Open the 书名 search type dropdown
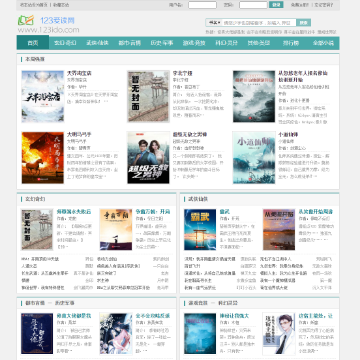Image resolution: width=360 pixels, height=360 pixels. (215, 23)
